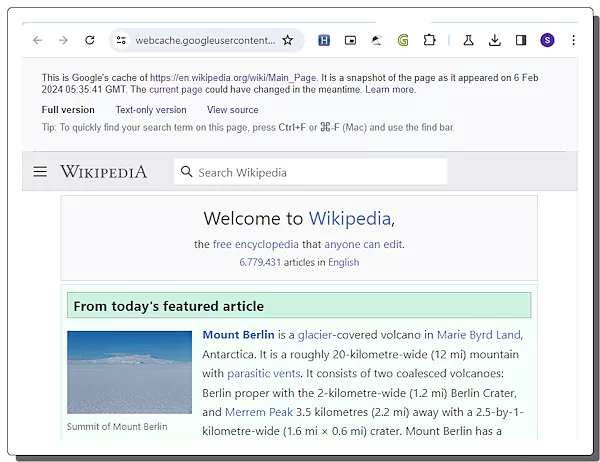
Task: Open the Extensions puzzle piece menu
Action: tap(429, 40)
